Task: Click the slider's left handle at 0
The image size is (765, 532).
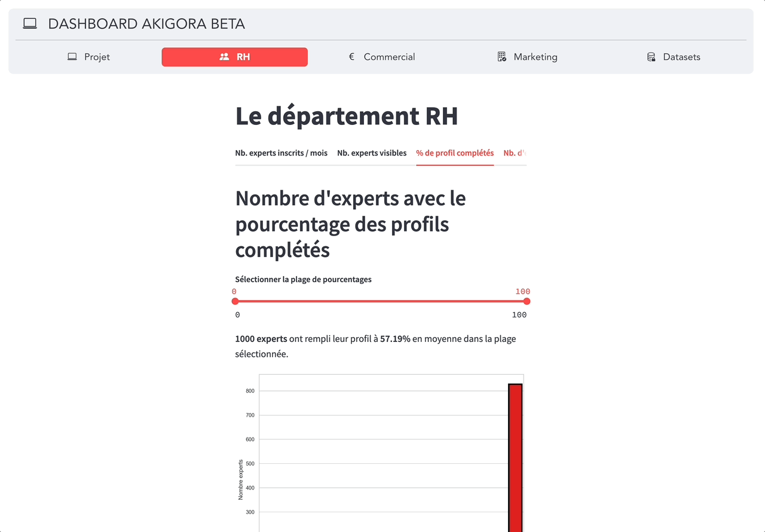Action: click(235, 301)
